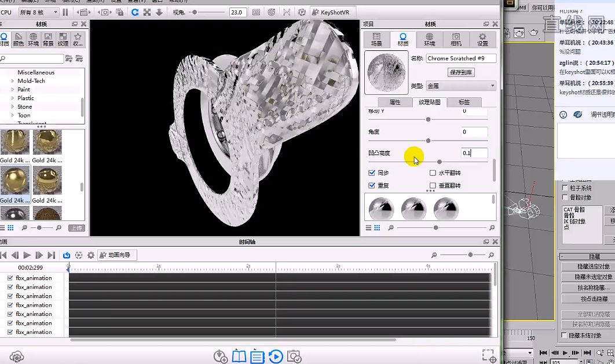
Task: Click the performance mode icon beside pause
Action: [x=83, y=12]
